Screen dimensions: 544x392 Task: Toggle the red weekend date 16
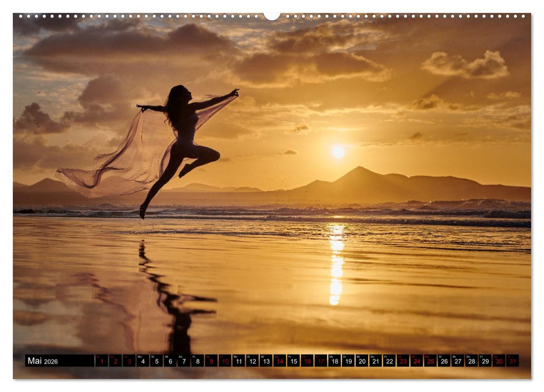point(307,361)
